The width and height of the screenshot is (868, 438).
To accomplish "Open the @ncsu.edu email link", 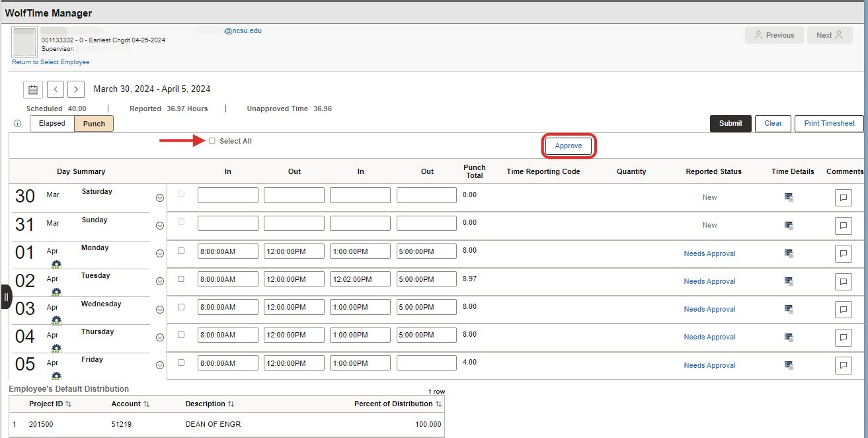I will [x=243, y=30].
